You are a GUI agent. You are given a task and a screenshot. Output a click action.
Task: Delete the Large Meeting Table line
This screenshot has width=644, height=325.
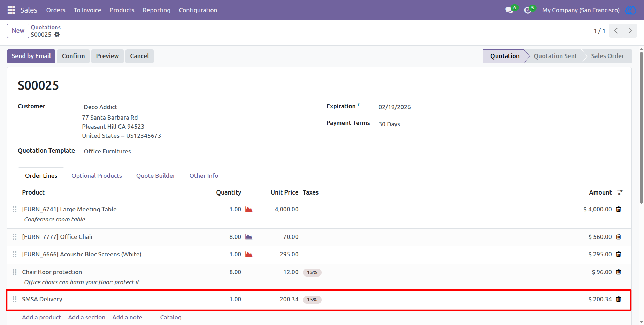click(x=619, y=209)
